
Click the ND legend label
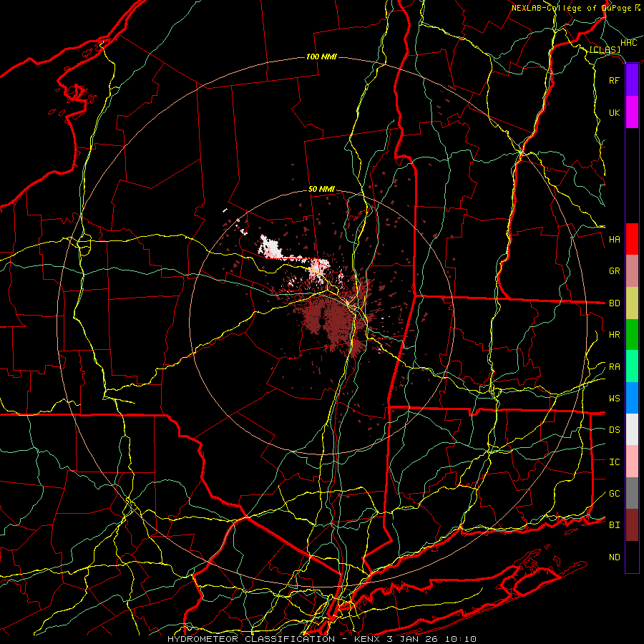click(614, 557)
